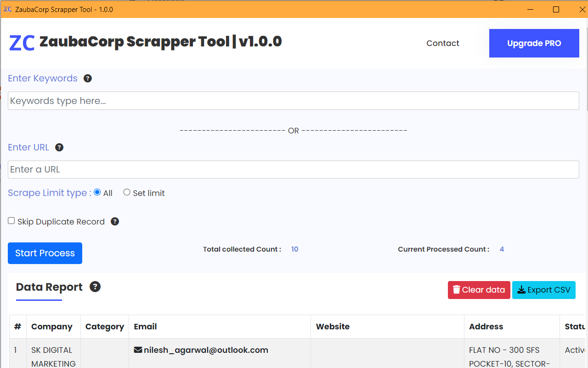Select the Set limit radio button
Screen dimensions: 588x368
pos(127,192)
